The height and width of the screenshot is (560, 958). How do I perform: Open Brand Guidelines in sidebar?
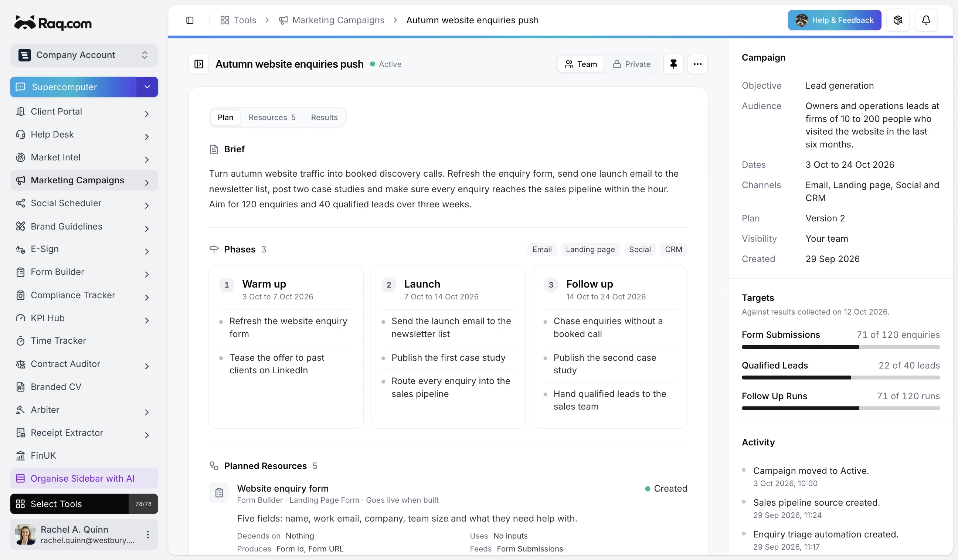click(84, 226)
